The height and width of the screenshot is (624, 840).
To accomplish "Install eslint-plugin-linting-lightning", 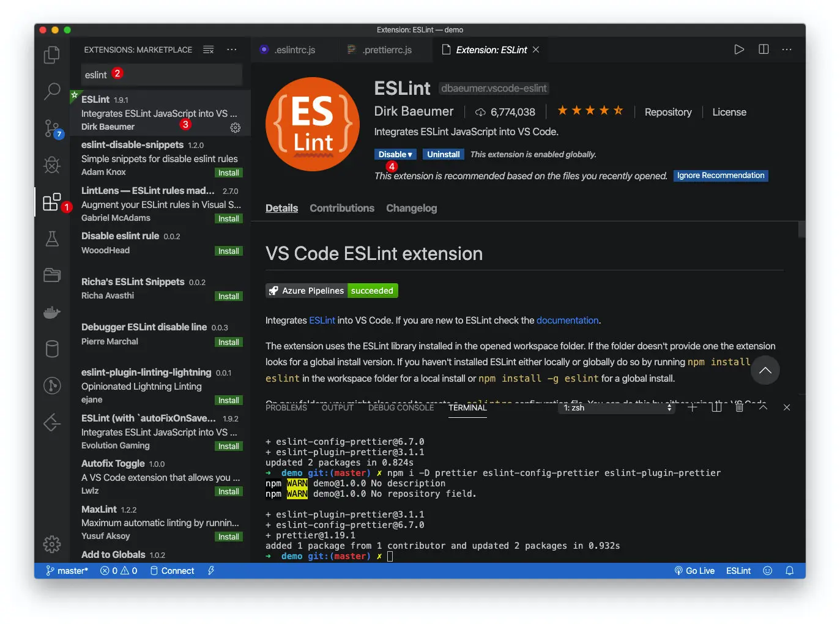I will tap(229, 401).
